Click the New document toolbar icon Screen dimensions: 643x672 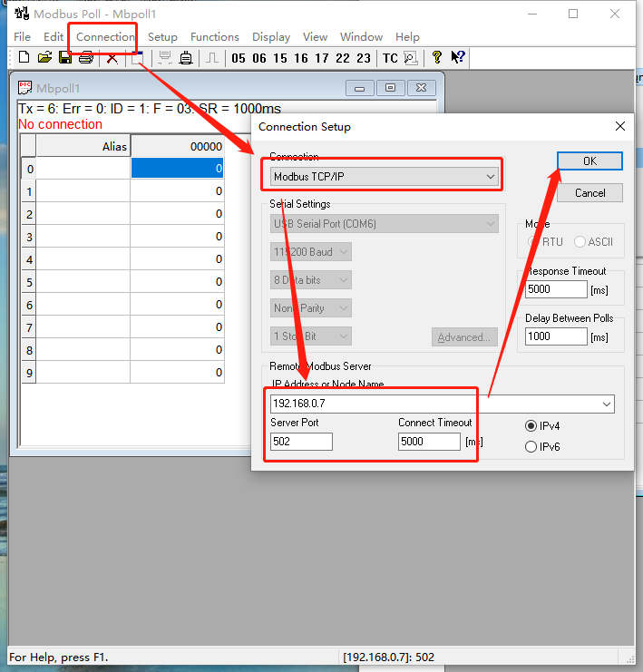pos(24,58)
